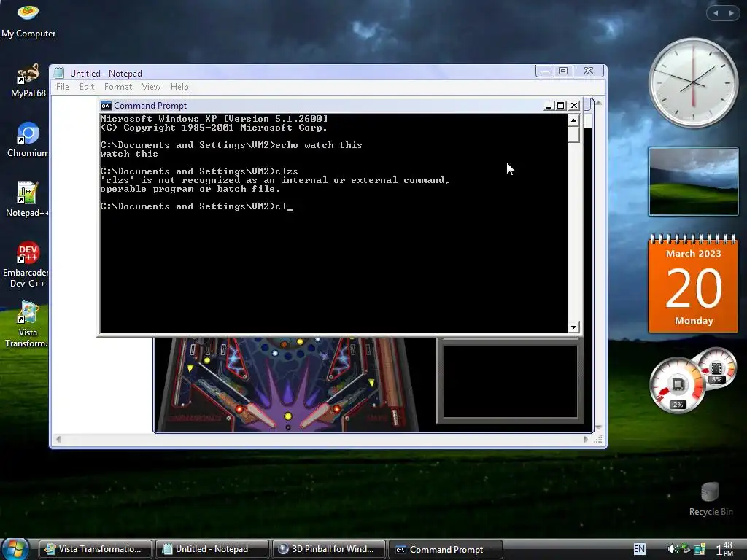Switch to Command Prompt taskbar button
Viewport: 747px width, 560px height.
coord(446,549)
